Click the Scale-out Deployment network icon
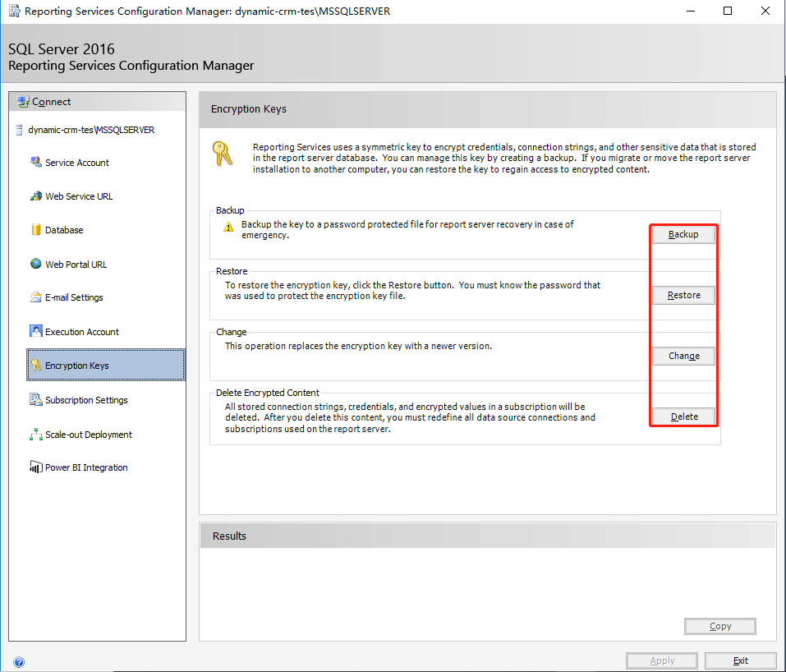Viewport: 786px width, 672px height. tap(36, 435)
